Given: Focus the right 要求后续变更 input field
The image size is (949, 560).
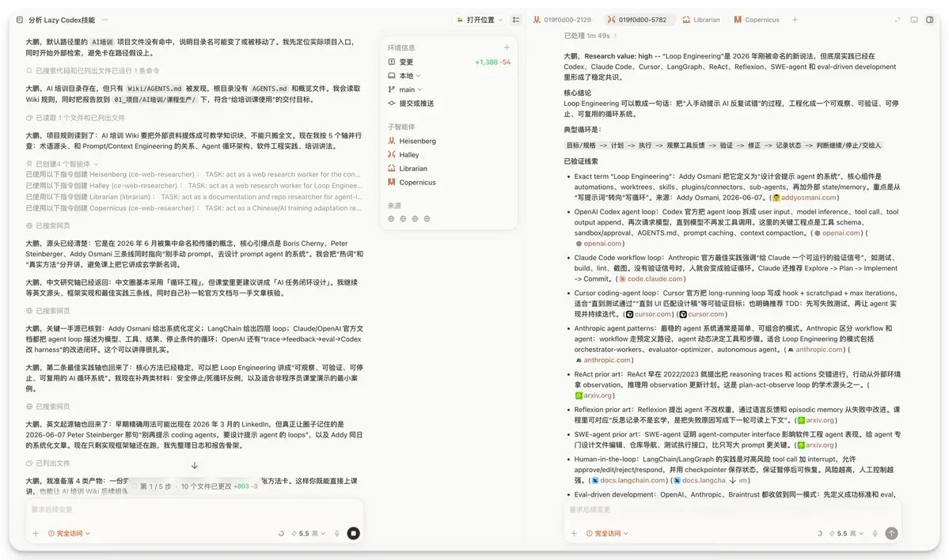Looking at the screenshot, I should 732,510.
